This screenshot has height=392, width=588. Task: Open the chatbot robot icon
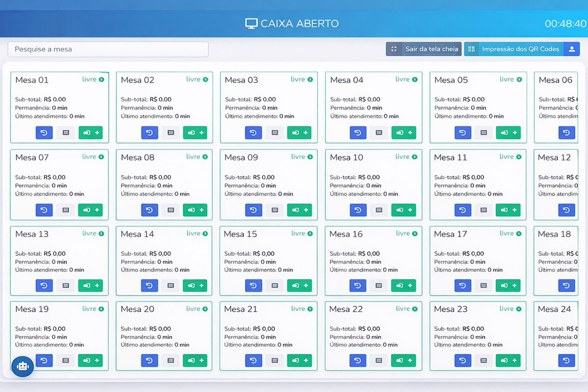click(23, 366)
